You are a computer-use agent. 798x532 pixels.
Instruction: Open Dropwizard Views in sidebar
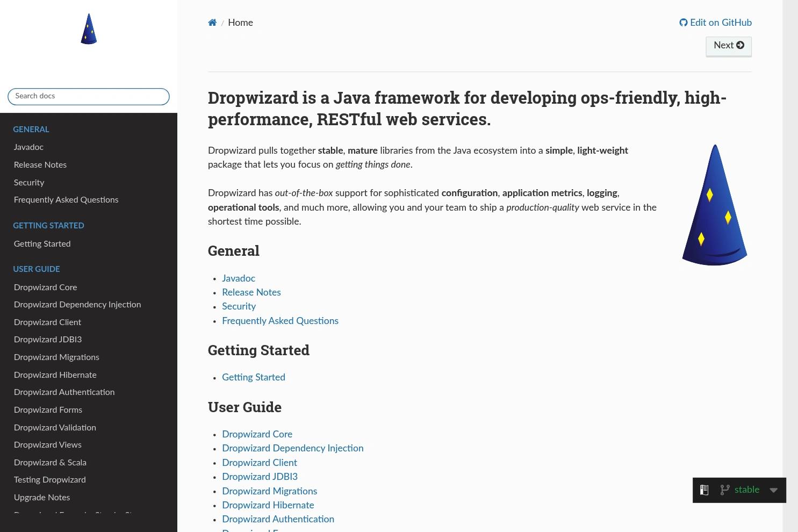48,445
